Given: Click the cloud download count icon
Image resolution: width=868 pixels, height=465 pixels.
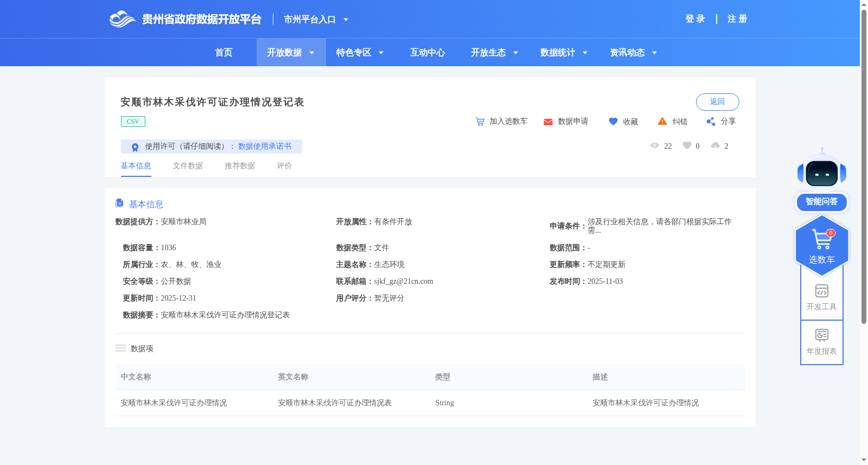Looking at the screenshot, I should 715,145.
